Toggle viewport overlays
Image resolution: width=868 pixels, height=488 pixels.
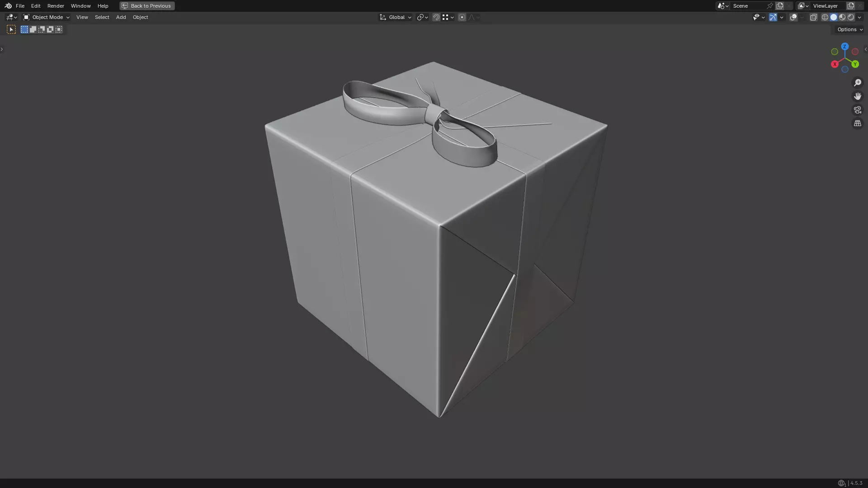[793, 17]
